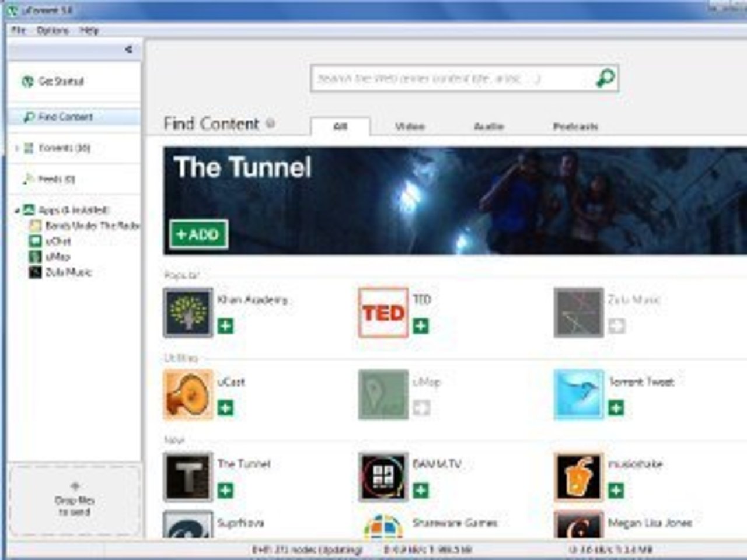Add TED with the plus button

tap(421, 325)
